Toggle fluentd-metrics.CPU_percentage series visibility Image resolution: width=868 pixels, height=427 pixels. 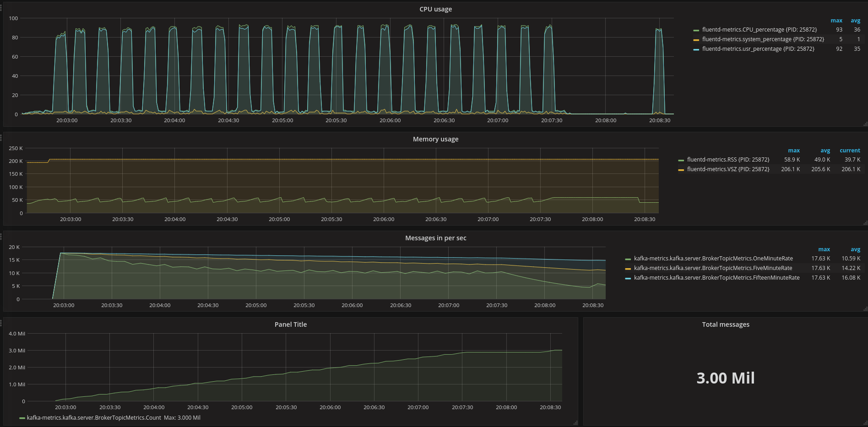pos(759,30)
